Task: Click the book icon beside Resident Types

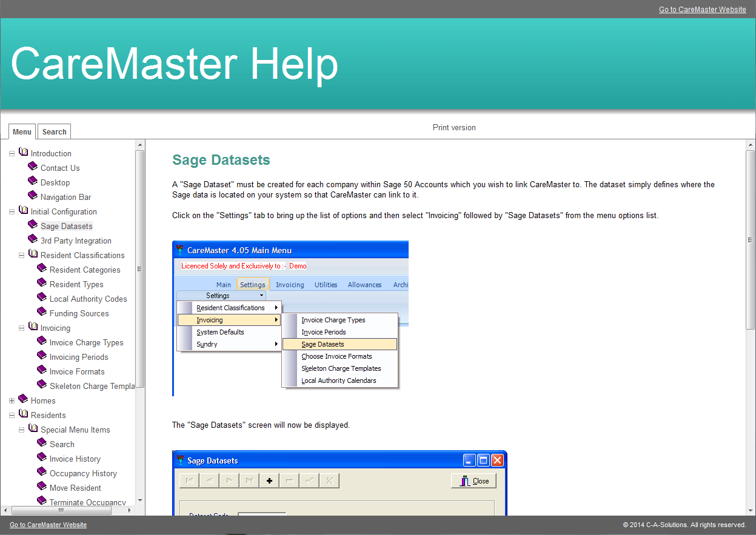Action: tap(42, 283)
